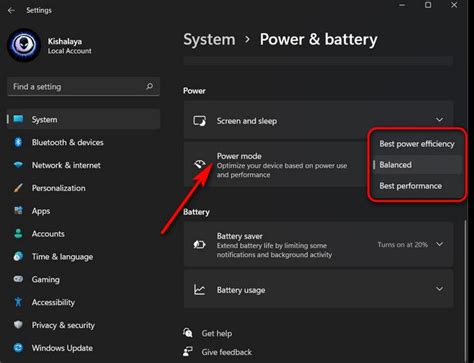The height and width of the screenshot is (363, 474).
Task: Click the Network & internet wifi icon
Action: pos(18,165)
